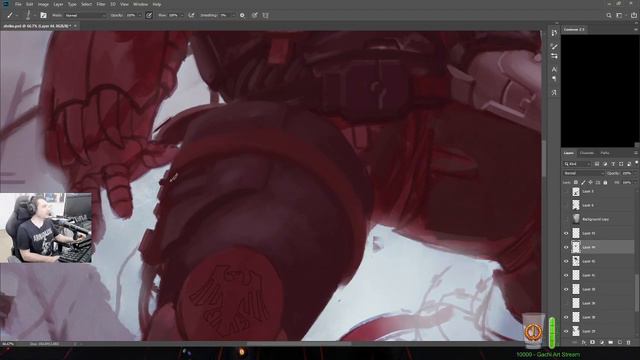Click the layers list vertical scrollbar
This screenshot has width=640, height=360.
pyautogui.click(x=637, y=293)
